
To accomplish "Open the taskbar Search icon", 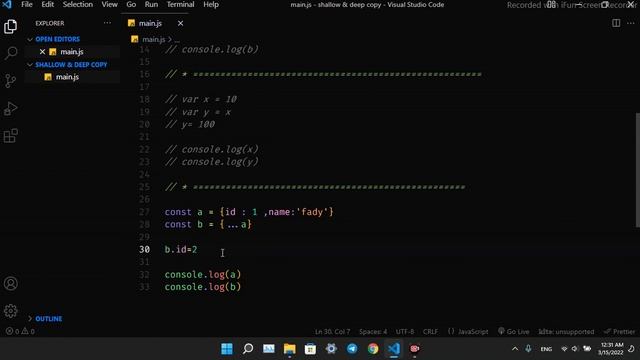I will 248,349.
